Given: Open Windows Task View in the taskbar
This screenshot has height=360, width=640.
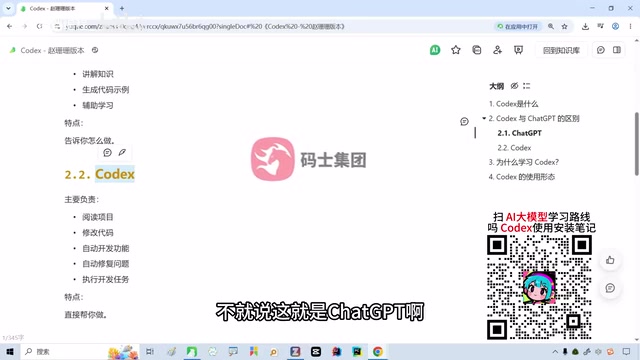Looking at the screenshot, I should [x=150, y=351].
